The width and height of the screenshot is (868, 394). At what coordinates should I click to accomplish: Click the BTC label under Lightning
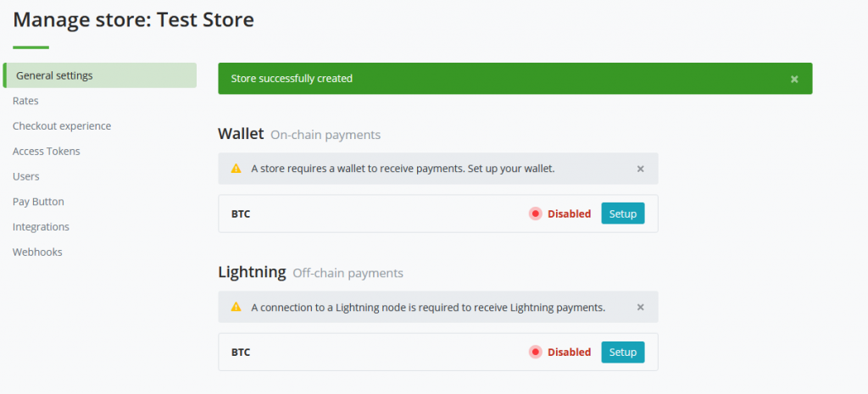pyautogui.click(x=241, y=352)
